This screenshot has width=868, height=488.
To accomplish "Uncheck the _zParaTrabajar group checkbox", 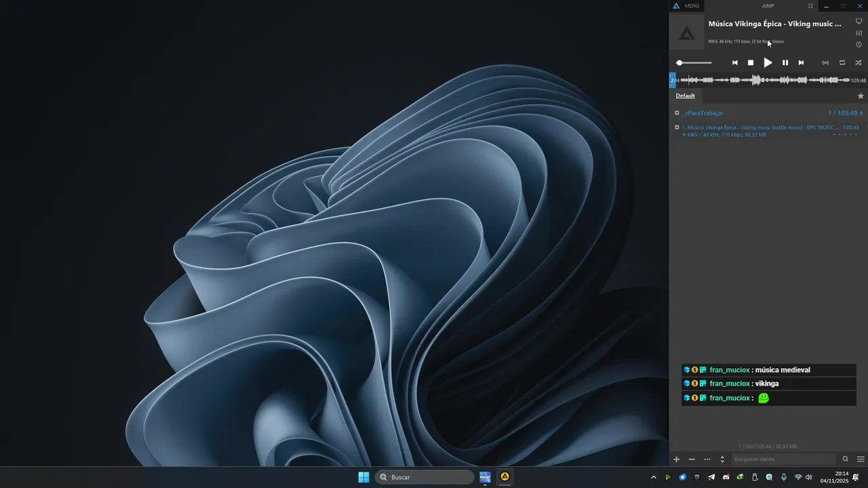I will (677, 113).
